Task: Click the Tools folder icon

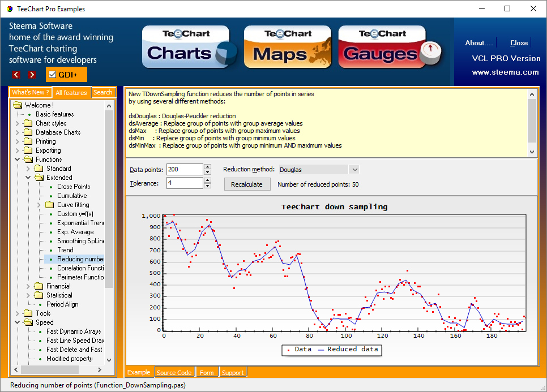Action: coord(28,313)
